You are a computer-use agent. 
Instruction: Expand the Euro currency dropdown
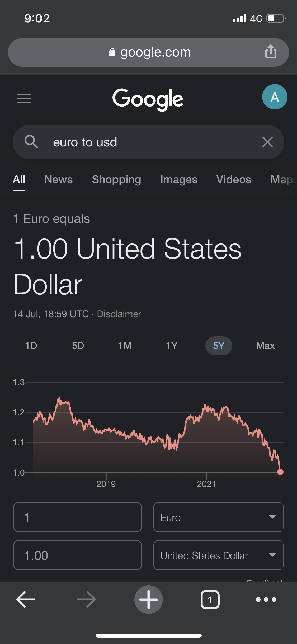(218, 517)
